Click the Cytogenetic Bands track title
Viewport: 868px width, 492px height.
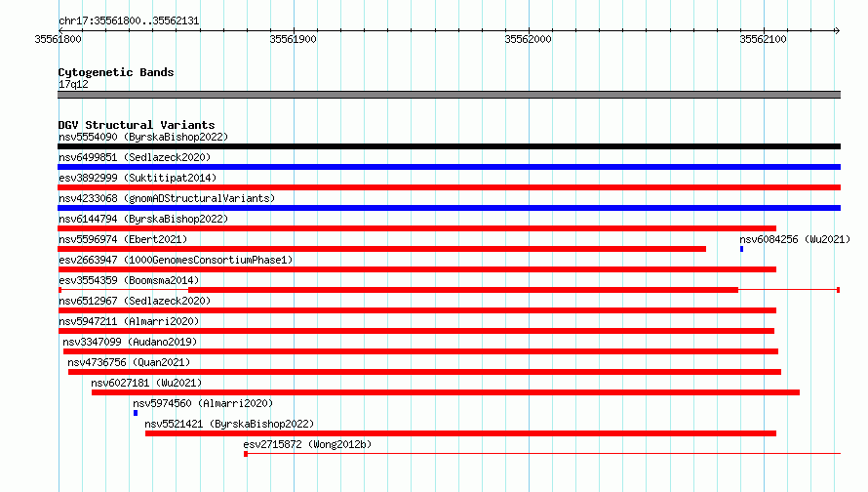[x=116, y=72]
